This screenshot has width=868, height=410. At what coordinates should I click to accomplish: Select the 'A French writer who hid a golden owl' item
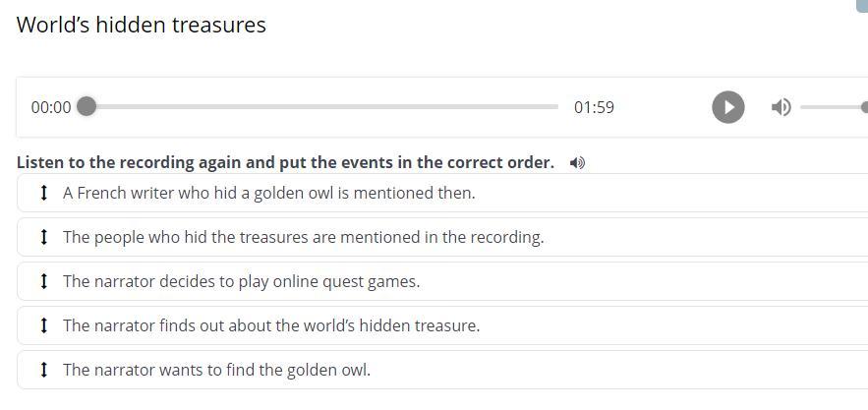click(268, 193)
